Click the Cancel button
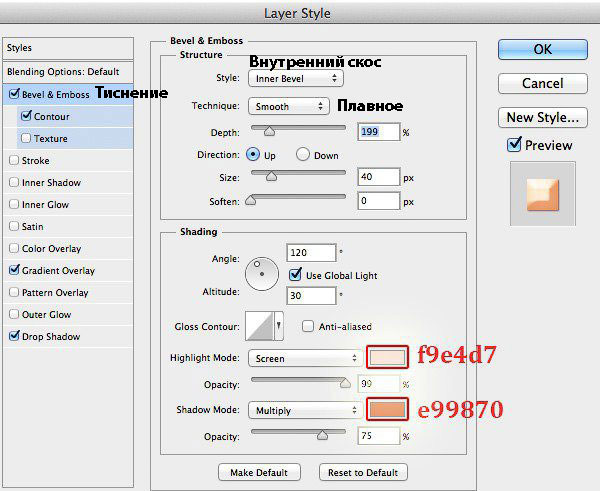600x491 pixels. tap(543, 83)
